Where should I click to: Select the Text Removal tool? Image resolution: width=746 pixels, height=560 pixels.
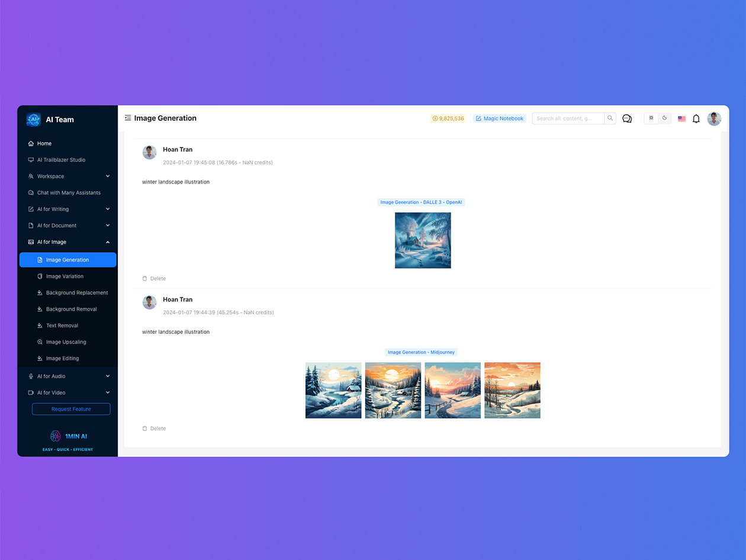[62, 325]
